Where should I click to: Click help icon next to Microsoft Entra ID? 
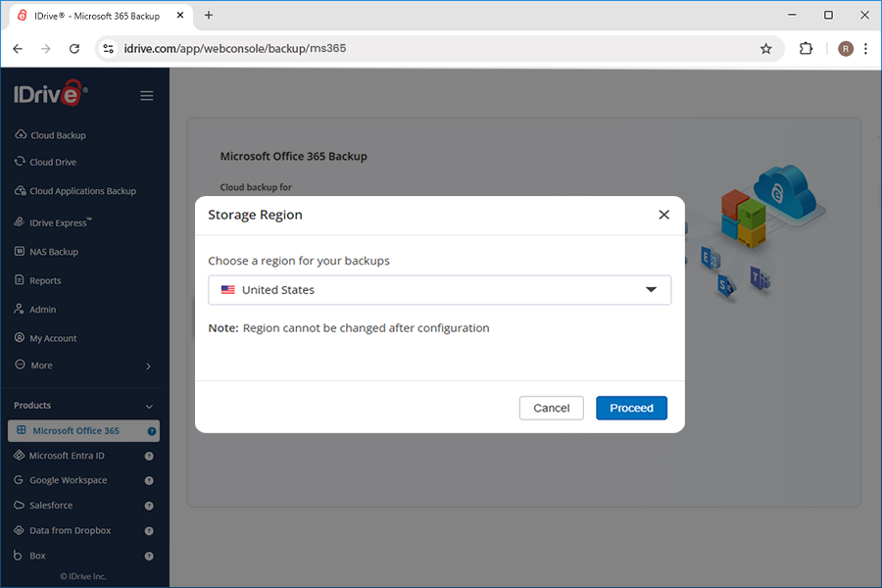149,457
